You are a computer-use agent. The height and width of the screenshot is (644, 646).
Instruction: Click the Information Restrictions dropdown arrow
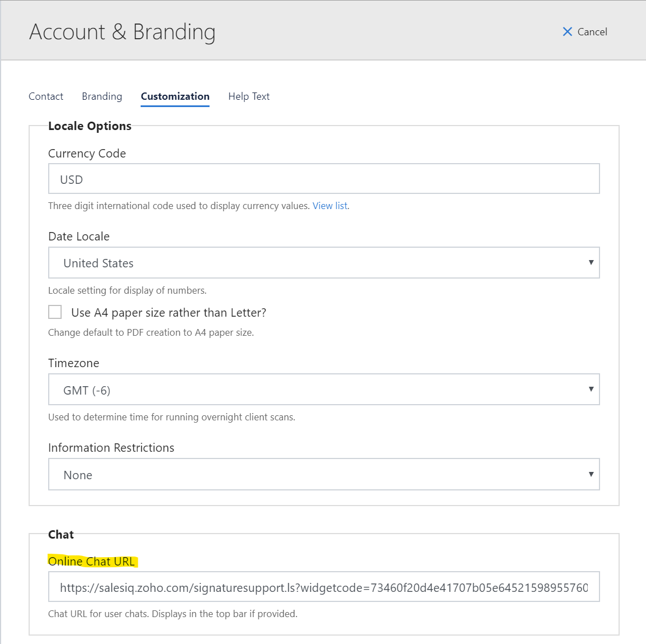click(x=591, y=474)
